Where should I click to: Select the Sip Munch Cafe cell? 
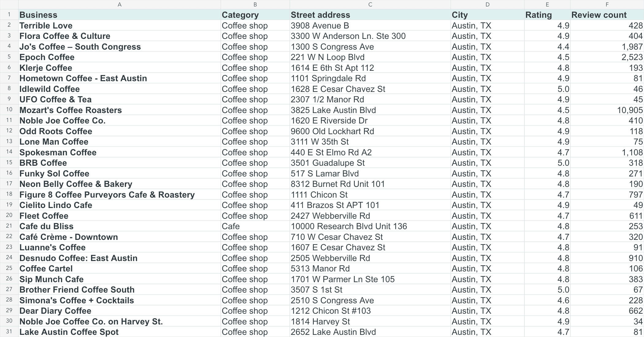(x=120, y=279)
